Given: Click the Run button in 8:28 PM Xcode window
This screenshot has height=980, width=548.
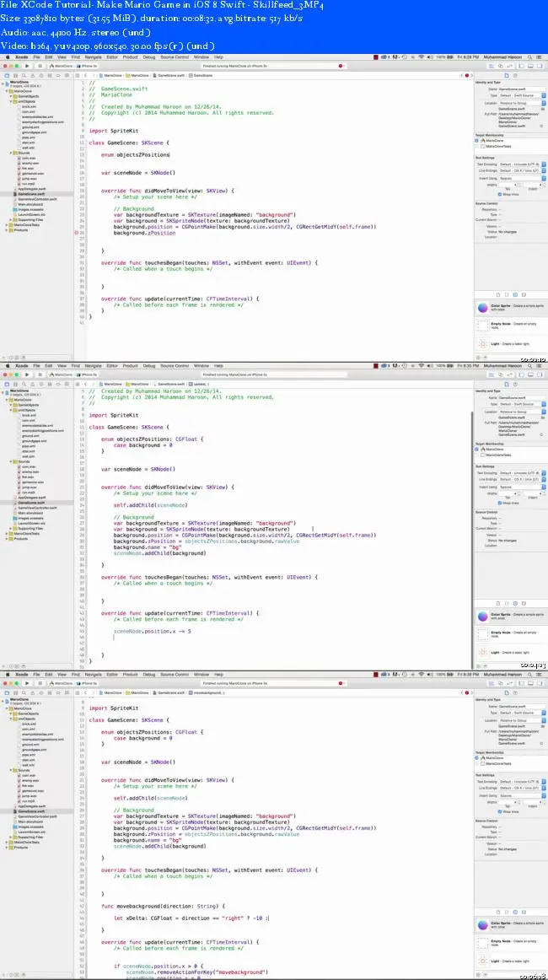Looking at the screenshot, I should [x=27, y=66].
